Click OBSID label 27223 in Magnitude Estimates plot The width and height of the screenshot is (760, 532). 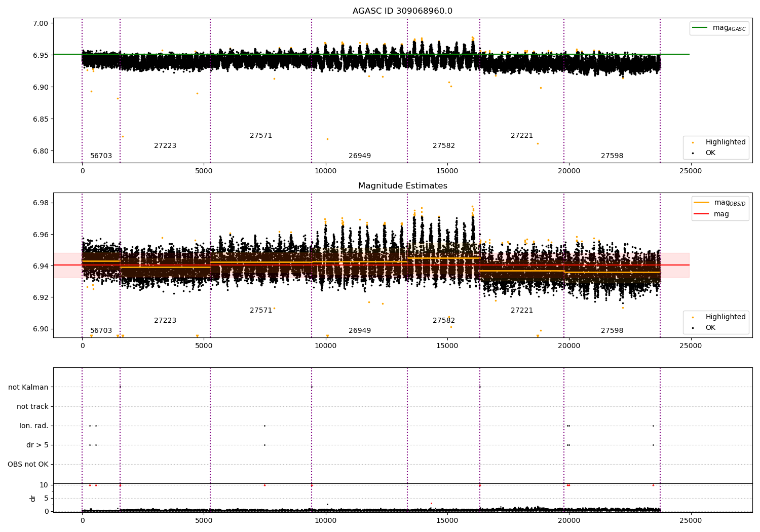point(165,321)
